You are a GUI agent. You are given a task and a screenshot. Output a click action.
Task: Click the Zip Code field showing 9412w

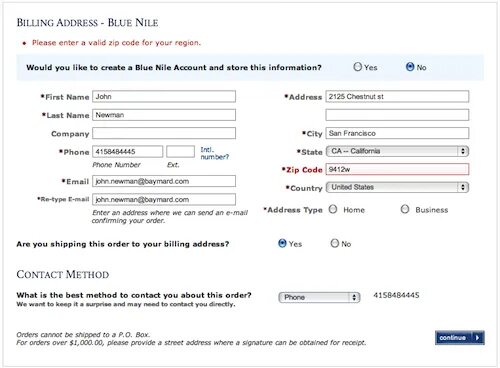(397, 169)
